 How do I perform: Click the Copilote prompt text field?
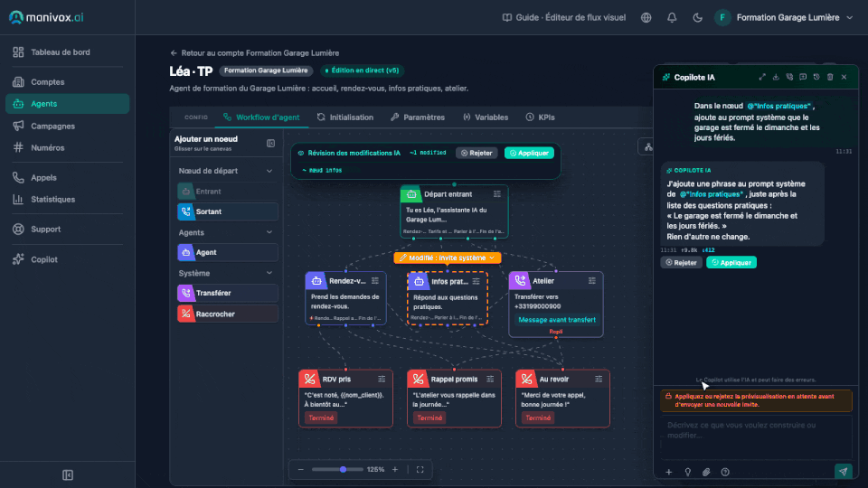756,437
